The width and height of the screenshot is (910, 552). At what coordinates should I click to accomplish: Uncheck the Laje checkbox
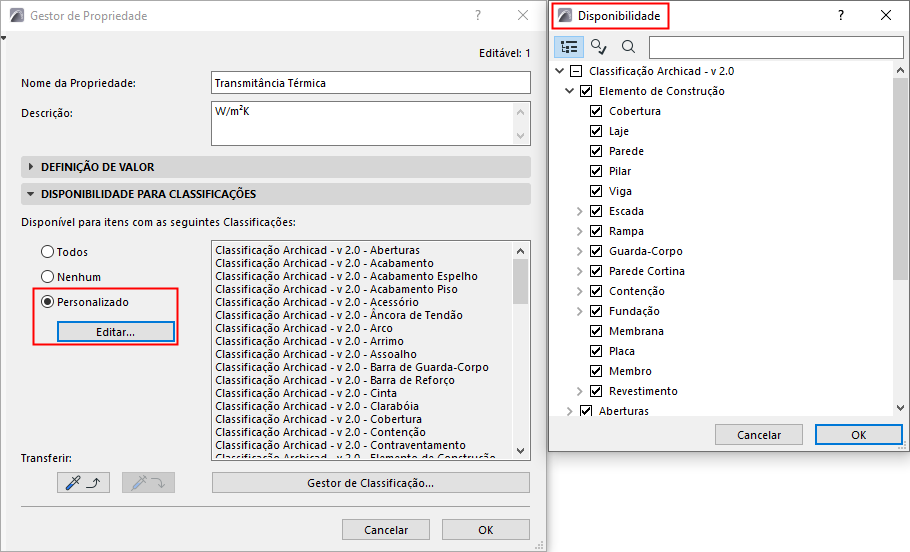pyautogui.click(x=596, y=131)
